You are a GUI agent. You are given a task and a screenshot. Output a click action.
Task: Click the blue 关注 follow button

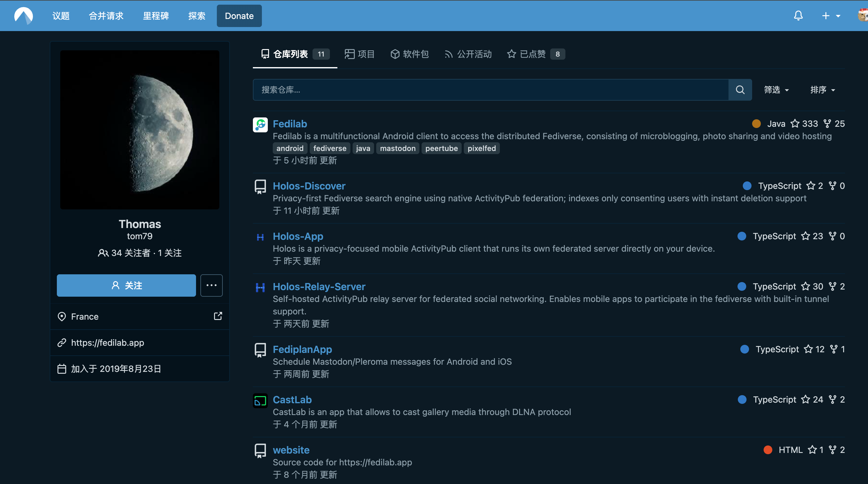pos(126,285)
